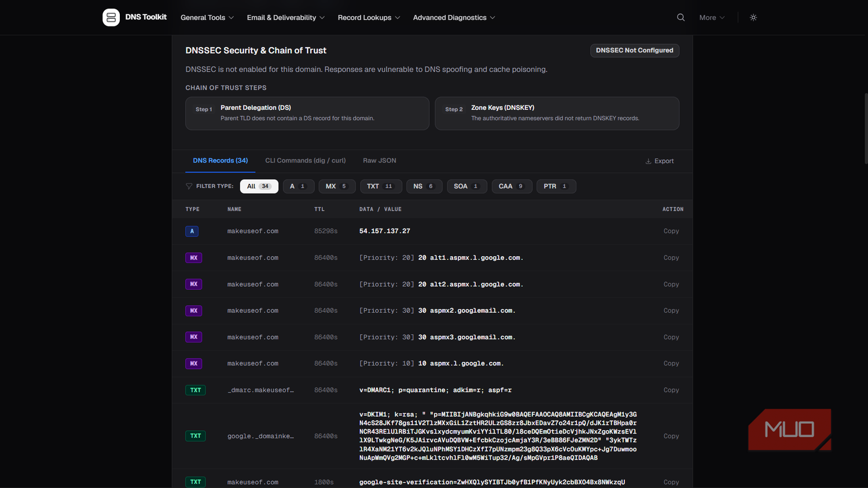This screenshot has width=868, height=488.
Task: Click the Parent Delegation (DS) step card
Action: pos(307,113)
